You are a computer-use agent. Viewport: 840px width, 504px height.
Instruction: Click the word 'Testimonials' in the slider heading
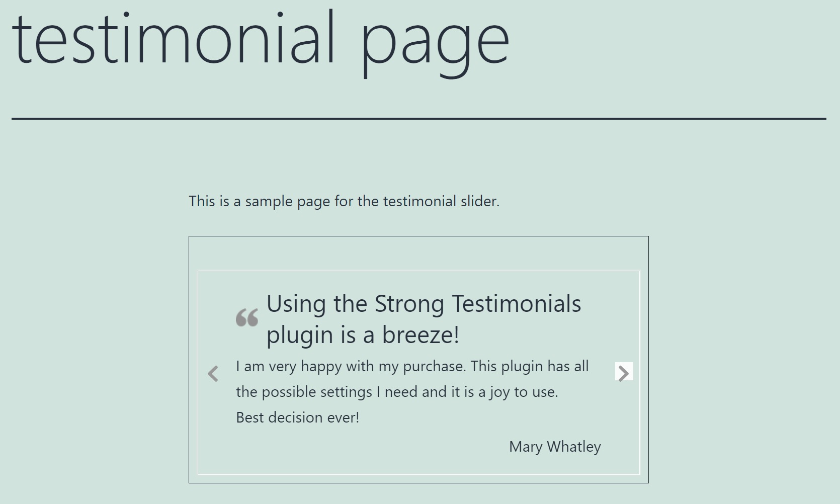[516, 304]
